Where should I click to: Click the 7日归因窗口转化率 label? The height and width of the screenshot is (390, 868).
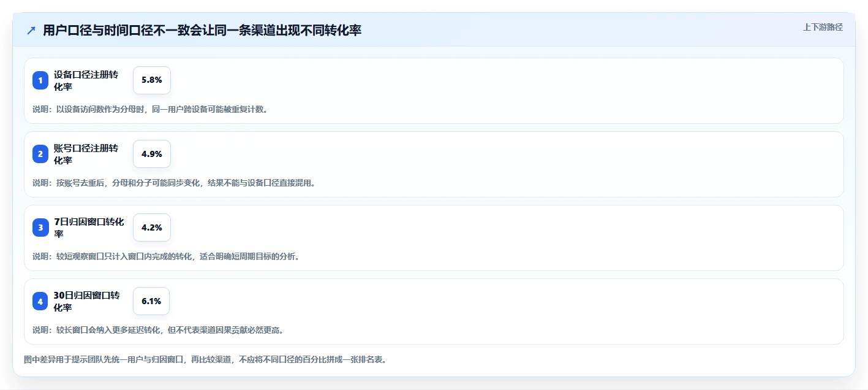(x=89, y=227)
